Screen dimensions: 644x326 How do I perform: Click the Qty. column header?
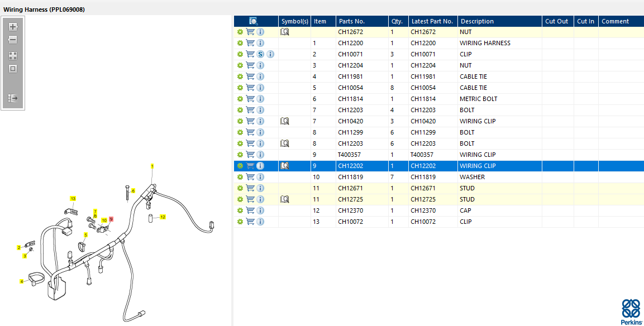397,21
